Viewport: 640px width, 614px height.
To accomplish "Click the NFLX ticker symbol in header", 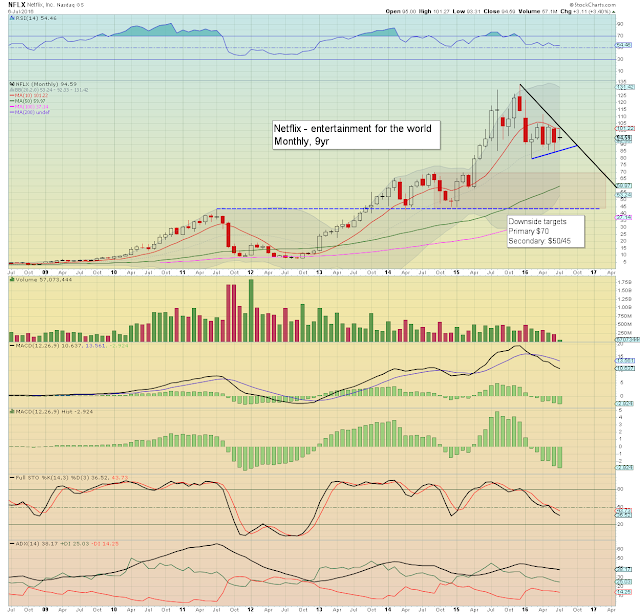I will (x=17, y=5).
